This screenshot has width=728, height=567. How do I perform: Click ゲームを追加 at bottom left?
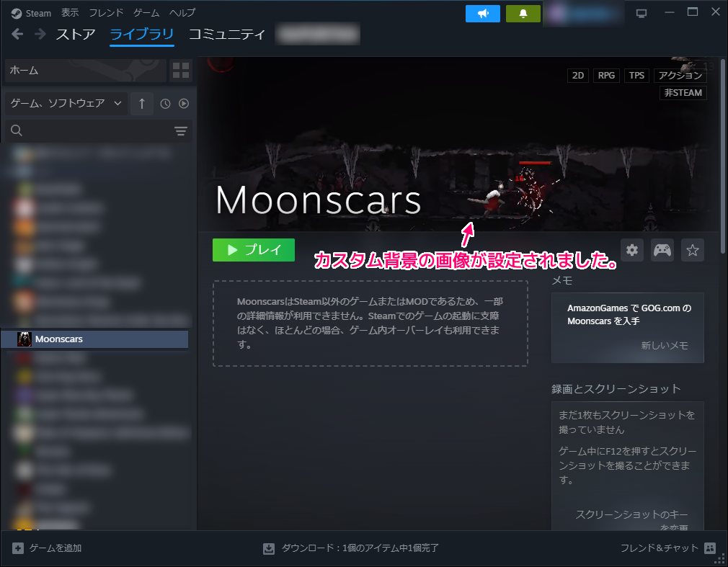coord(56,548)
